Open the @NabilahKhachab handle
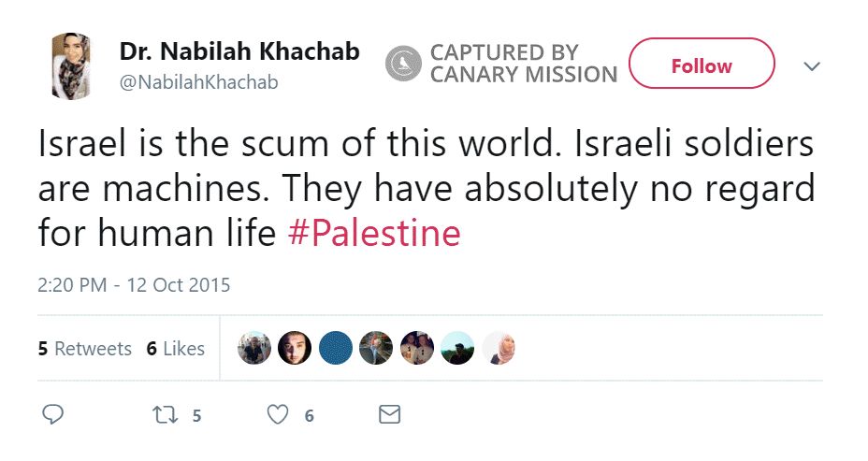868x461 pixels. (198, 82)
